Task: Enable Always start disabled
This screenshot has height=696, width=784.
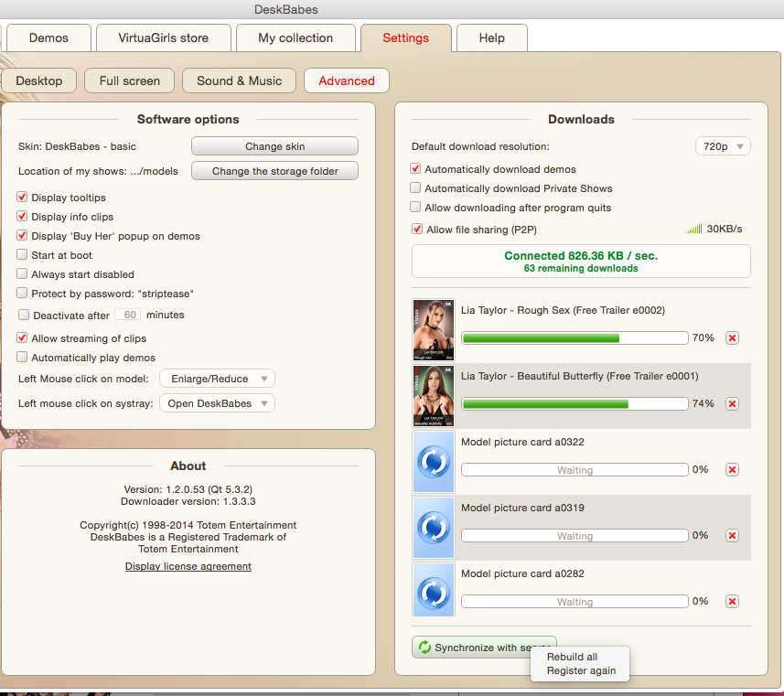Action: tap(22, 274)
